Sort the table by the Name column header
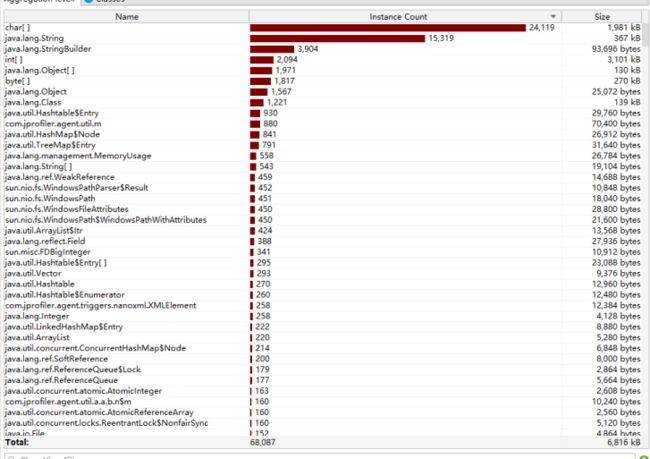 pos(126,17)
